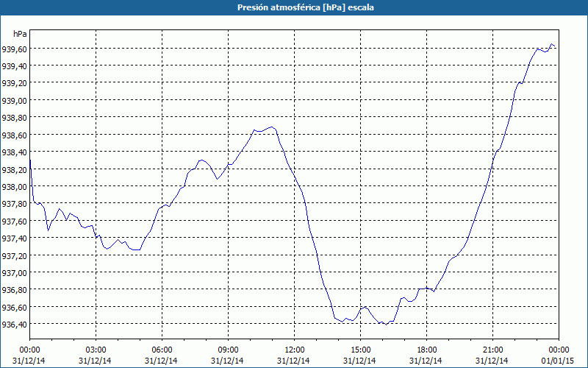The image size is (588, 368).
Task: Pick the 15:00 time axis label
Action: (360, 350)
